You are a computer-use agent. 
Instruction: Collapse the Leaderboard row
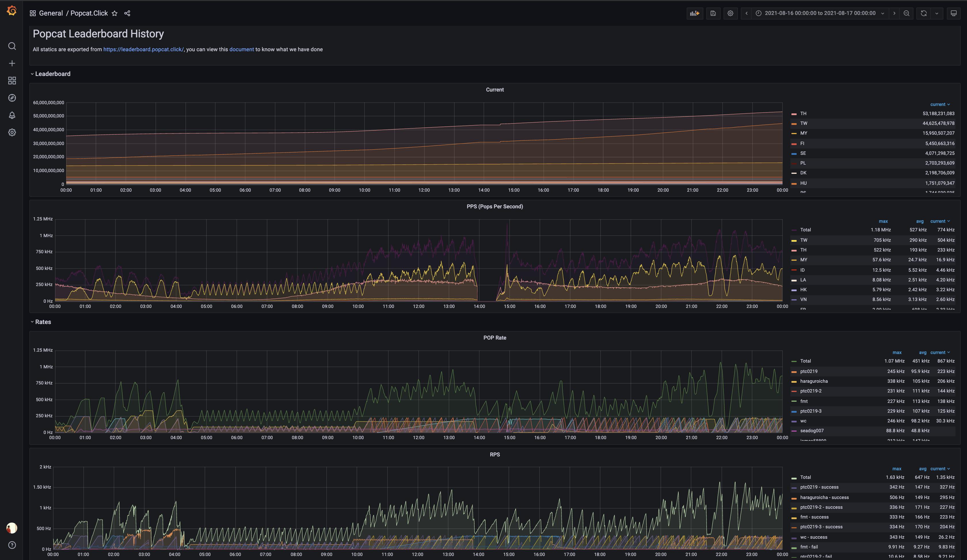click(x=53, y=74)
